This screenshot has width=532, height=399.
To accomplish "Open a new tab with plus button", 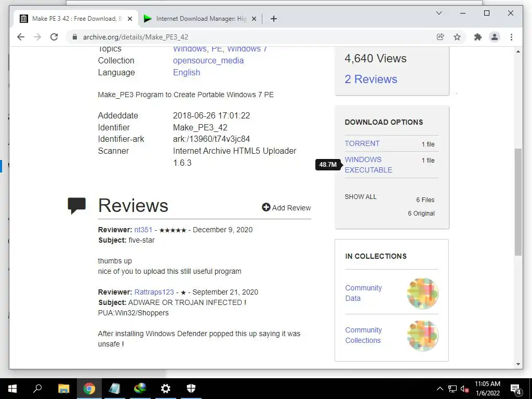I will pos(274,19).
